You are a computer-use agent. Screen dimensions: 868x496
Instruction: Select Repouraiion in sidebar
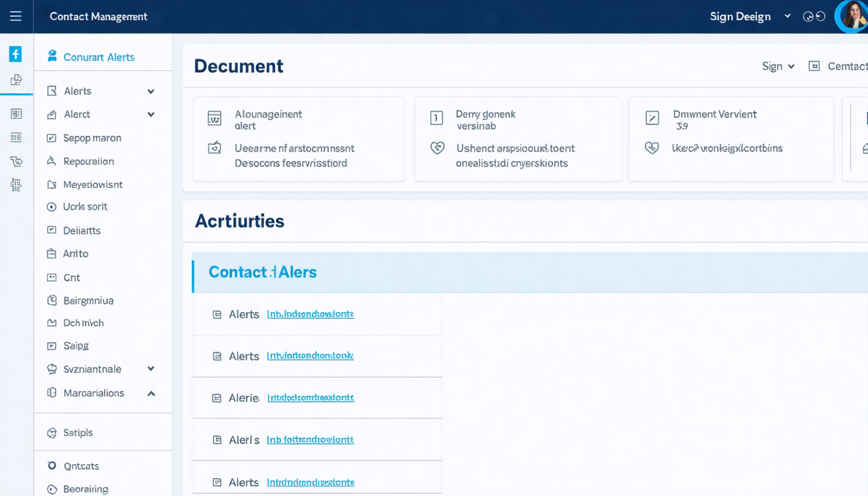pos(88,161)
